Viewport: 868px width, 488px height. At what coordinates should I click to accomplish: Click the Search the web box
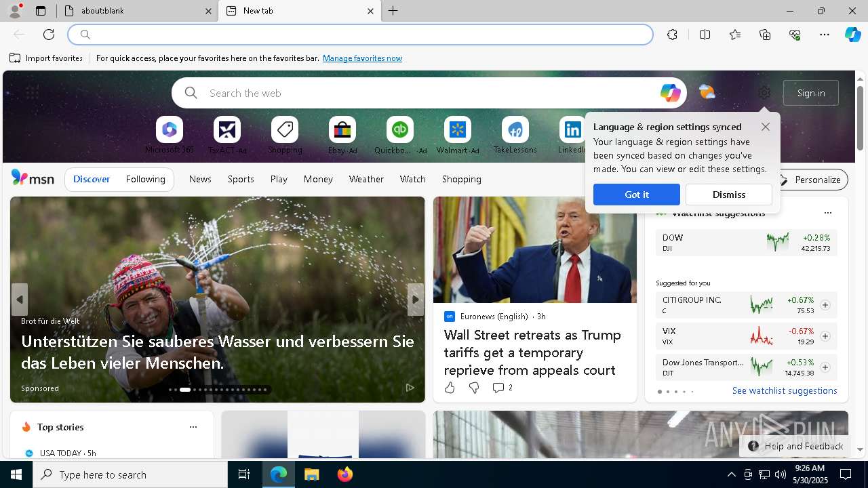click(x=429, y=93)
